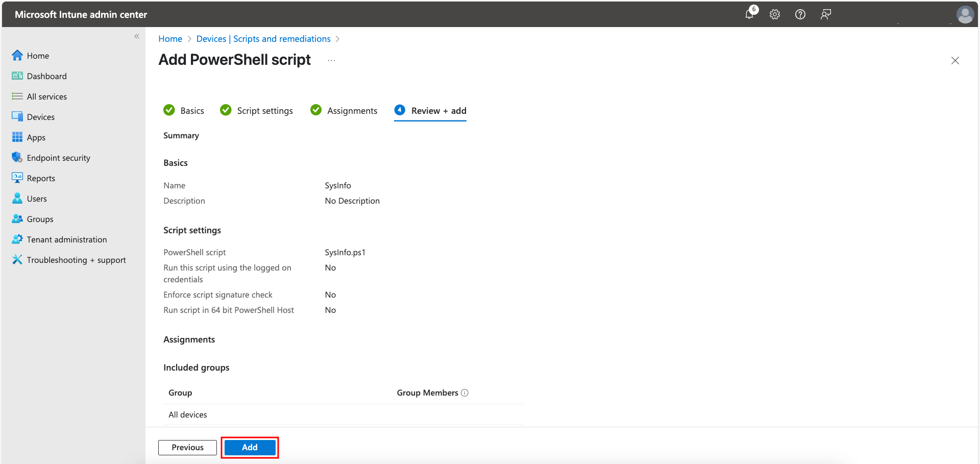980x464 pixels.
Task: Open the settings gear icon
Action: coord(775,14)
